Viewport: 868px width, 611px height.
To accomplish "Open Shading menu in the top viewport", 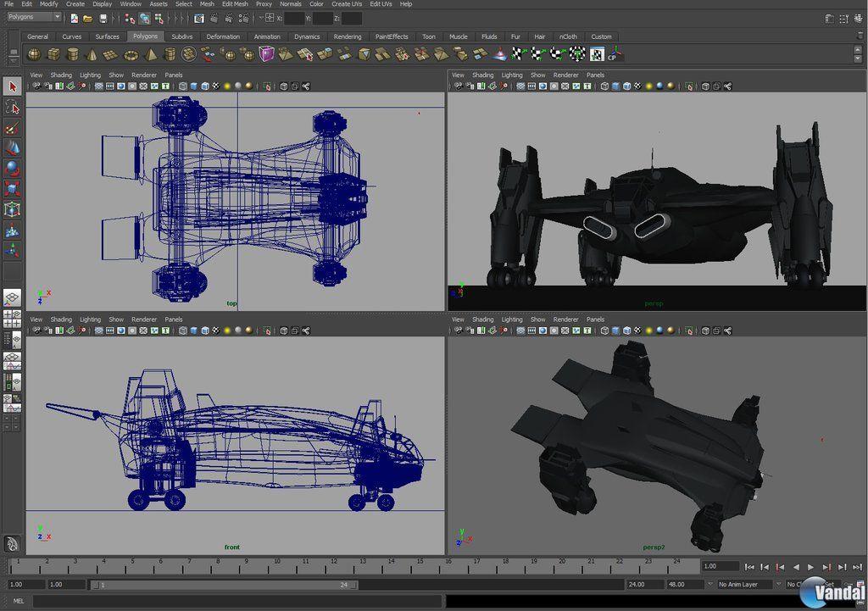I will tap(61, 75).
